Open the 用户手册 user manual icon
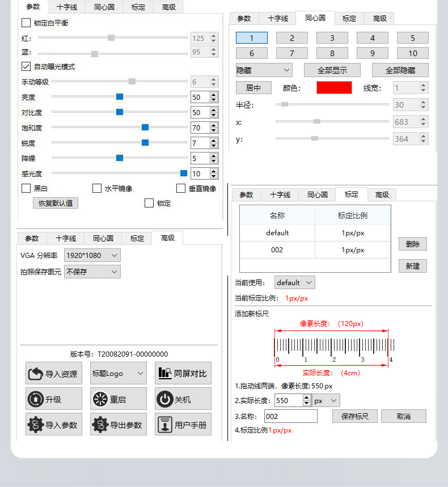The width and height of the screenshot is (448, 487). point(165,425)
